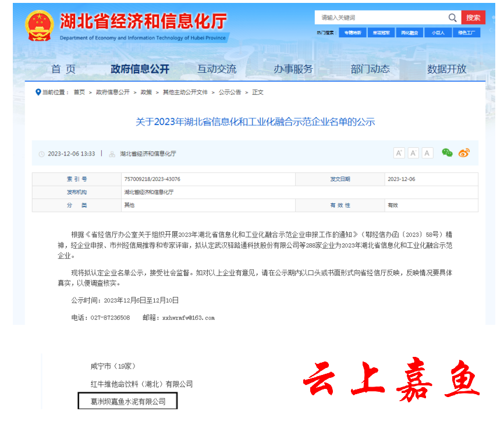Click the 公示公告 breadcrumb link
Screen dimensions: 504x425
[229, 93]
